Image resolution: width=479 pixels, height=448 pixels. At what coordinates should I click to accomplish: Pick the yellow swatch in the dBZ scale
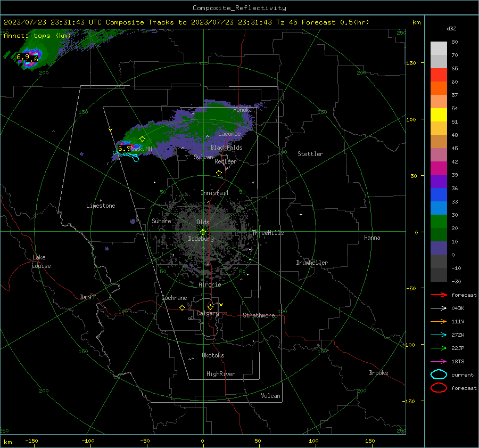pos(439,115)
